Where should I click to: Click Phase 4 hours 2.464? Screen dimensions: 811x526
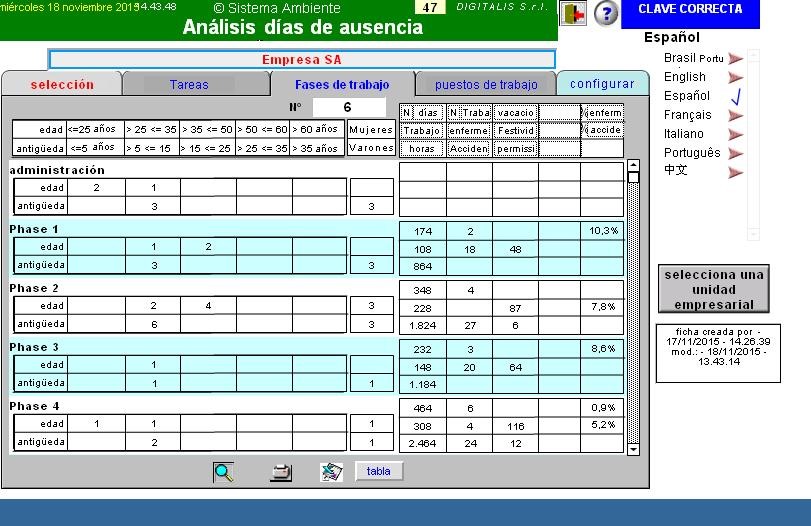pyautogui.click(x=423, y=443)
